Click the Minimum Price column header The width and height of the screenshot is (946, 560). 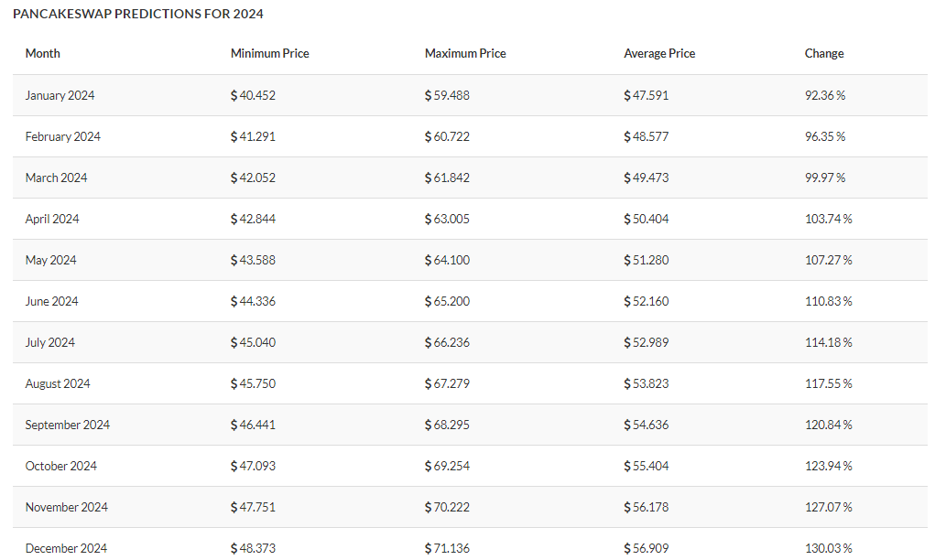coord(269,54)
